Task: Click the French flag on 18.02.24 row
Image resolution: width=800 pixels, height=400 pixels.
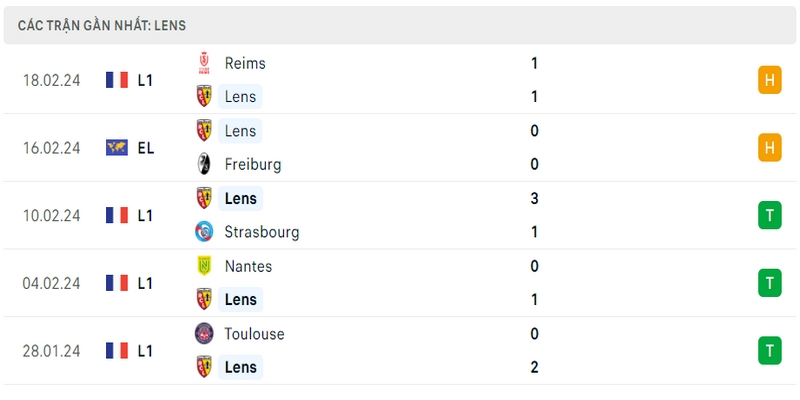Action: (x=117, y=80)
